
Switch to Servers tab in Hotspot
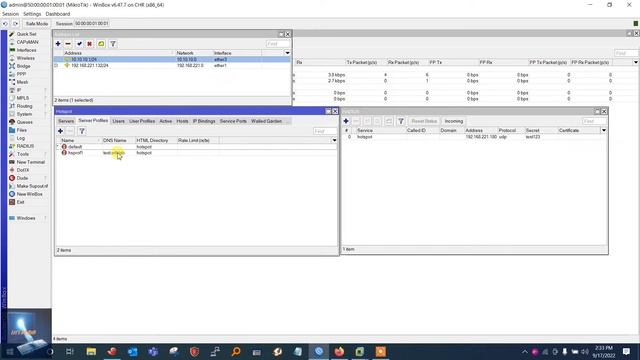click(66, 121)
